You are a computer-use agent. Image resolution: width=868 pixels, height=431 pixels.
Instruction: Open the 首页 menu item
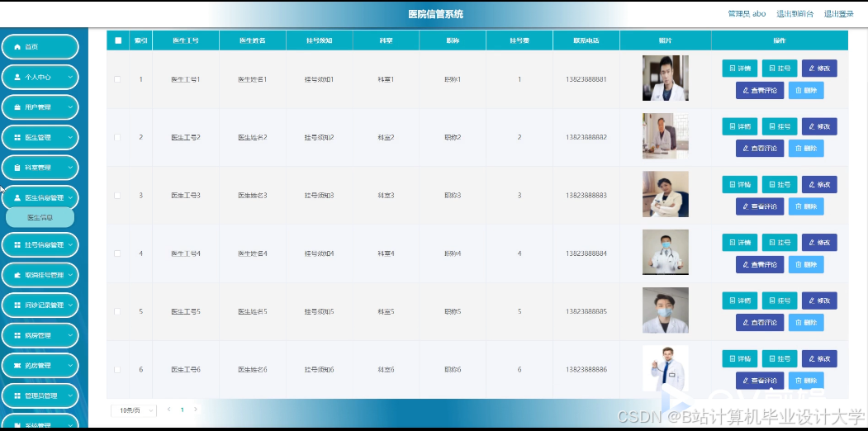(x=40, y=47)
